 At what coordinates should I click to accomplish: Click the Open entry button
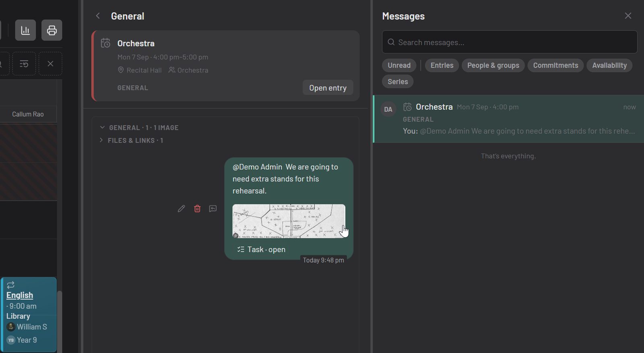click(328, 88)
